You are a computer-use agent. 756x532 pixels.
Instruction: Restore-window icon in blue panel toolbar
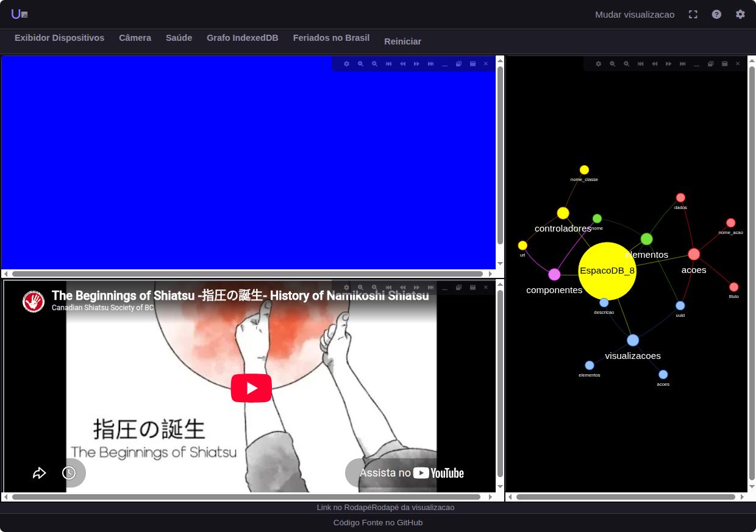tap(458, 64)
